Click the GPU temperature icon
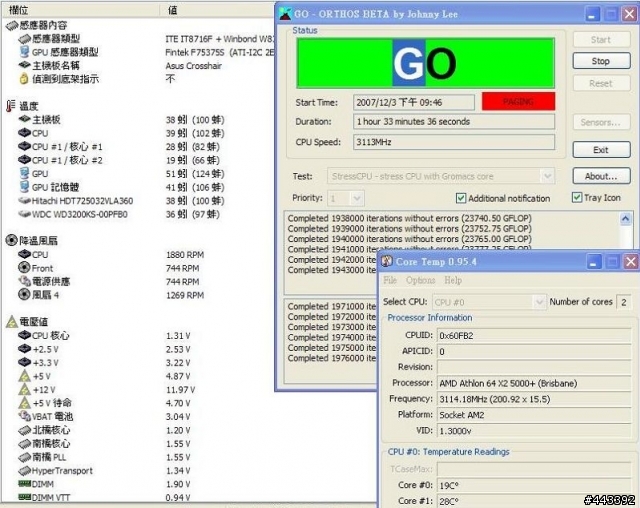 tap(24, 173)
